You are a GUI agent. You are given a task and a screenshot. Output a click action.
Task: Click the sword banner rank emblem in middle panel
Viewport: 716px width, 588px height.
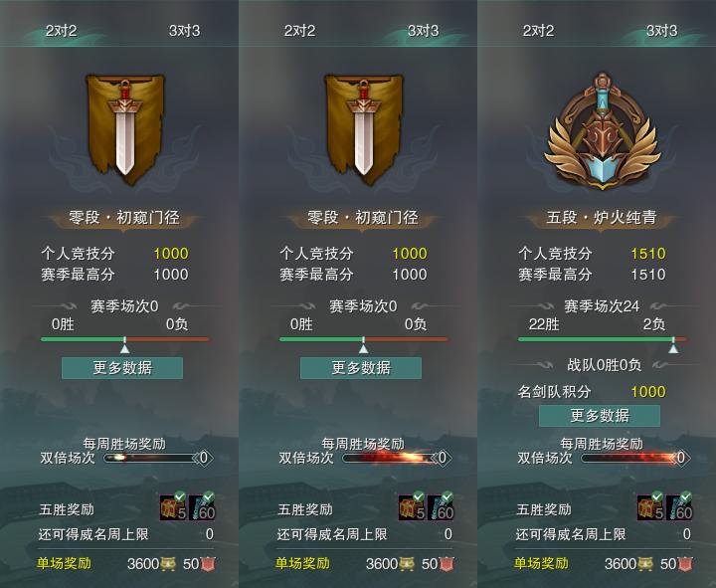[x=364, y=128]
